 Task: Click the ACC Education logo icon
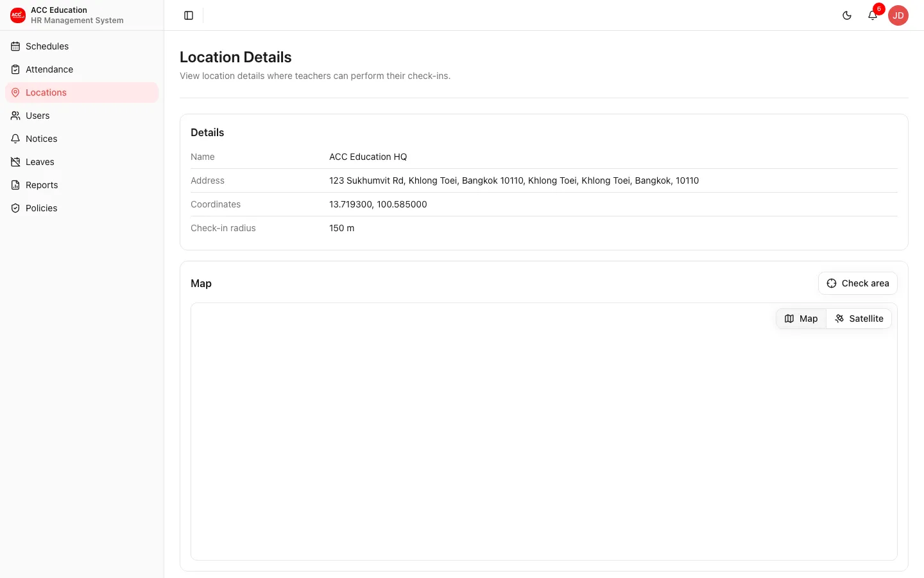[18, 15]
